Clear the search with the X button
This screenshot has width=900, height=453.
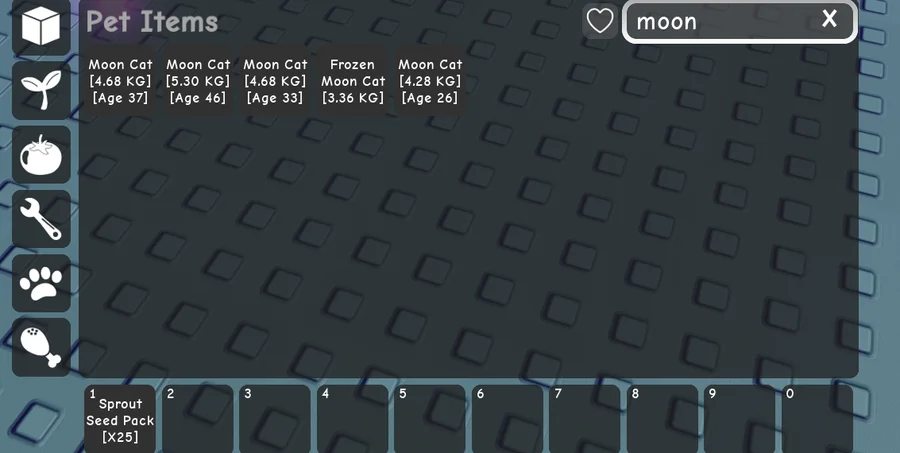[829, 19]
